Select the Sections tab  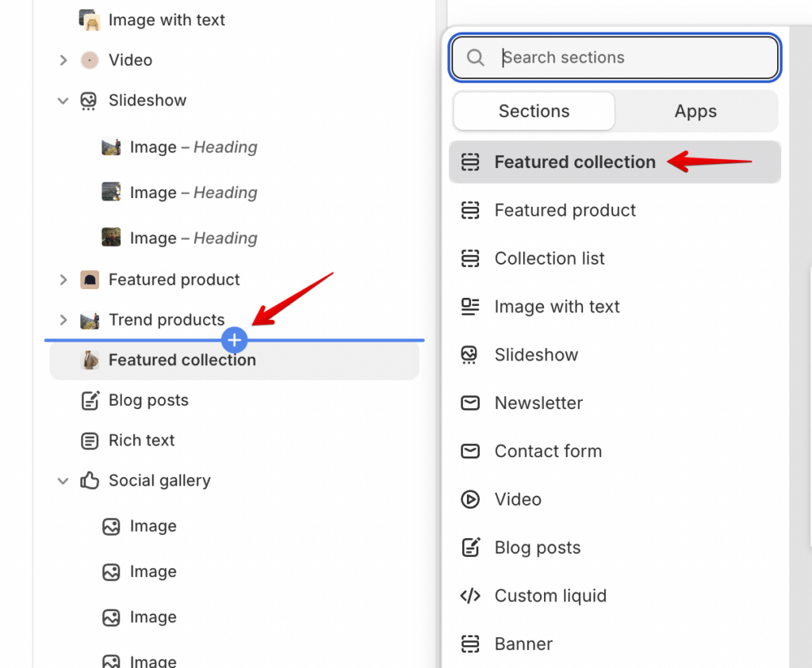pyautogui.click(x=534, y=111)
